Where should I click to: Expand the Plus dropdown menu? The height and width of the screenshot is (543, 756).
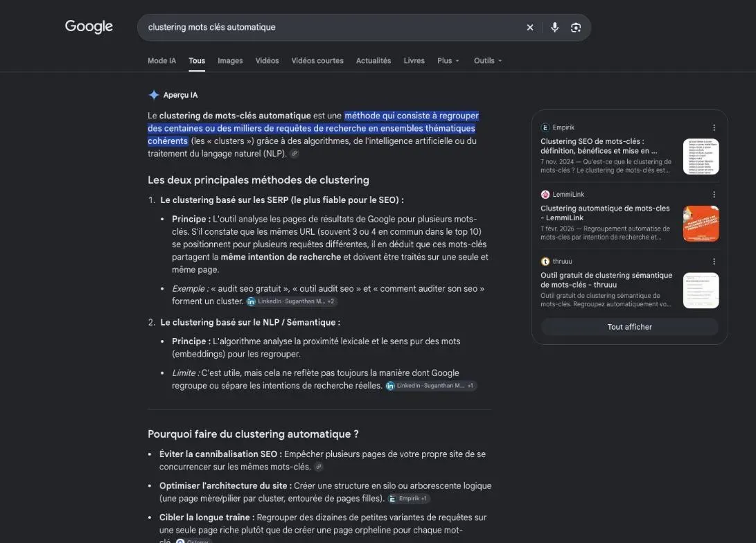pyautogui.click(x=448, y=61)
